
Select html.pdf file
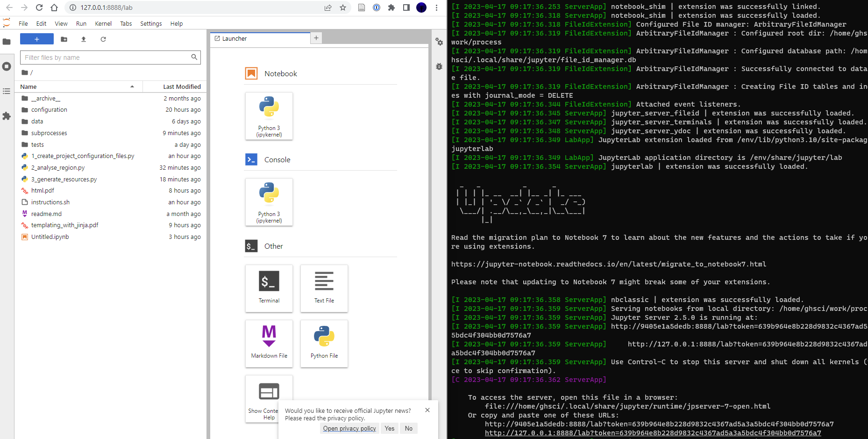[x=111, y=191]
